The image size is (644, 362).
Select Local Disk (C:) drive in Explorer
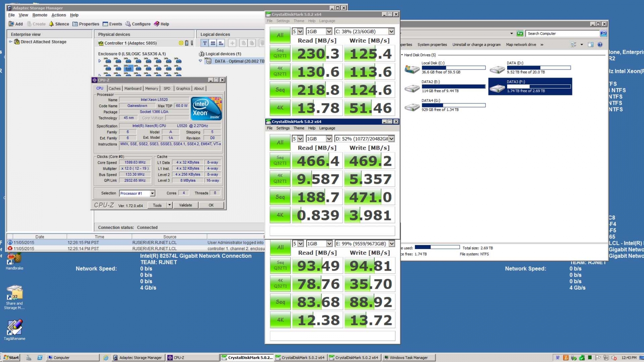[x=444, y=68]
